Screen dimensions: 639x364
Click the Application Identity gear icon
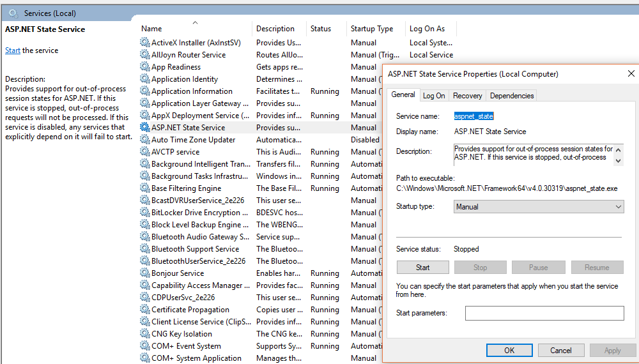point(144,79)
